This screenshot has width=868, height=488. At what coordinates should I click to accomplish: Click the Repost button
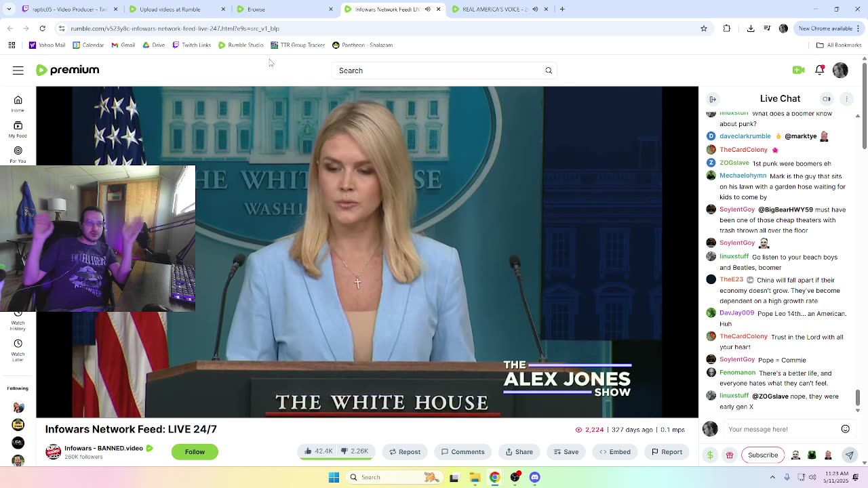[404, 452]
